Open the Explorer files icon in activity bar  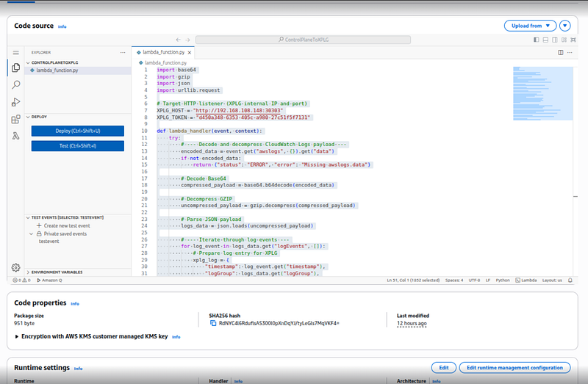pyautogui.click(x=15, y=68)
